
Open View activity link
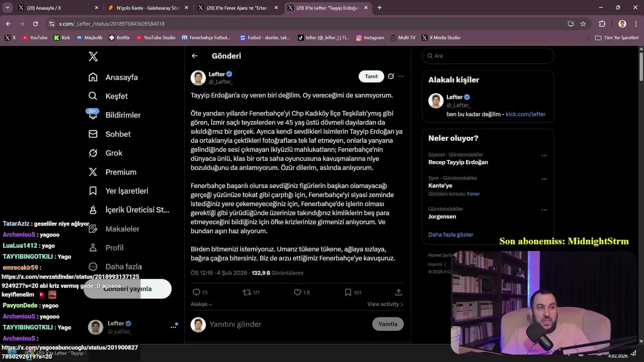(x=385, y=304)
